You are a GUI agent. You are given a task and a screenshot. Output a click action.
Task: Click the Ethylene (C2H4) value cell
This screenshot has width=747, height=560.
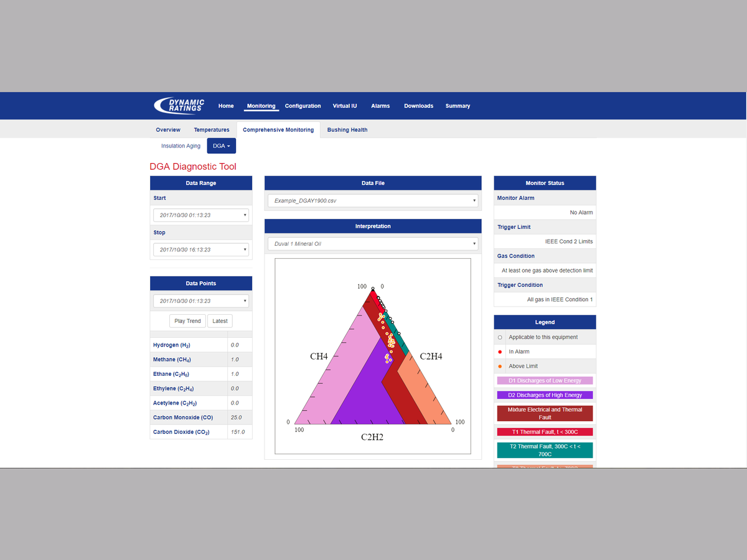pos(240,388)
